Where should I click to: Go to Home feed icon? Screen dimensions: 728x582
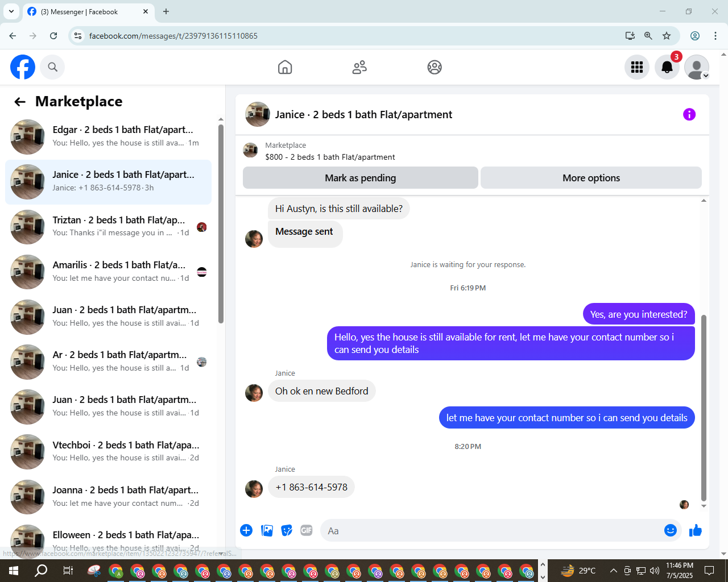tap(285, 67)
